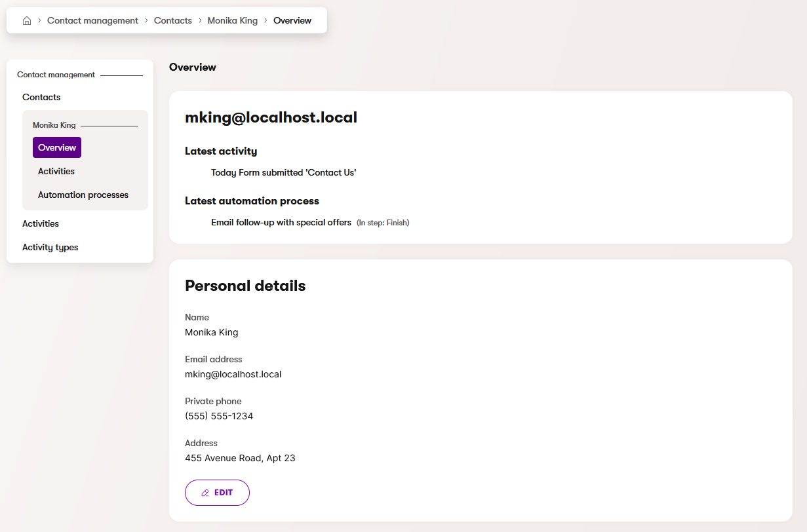The height and width of the screenshot is (532, 807).
Task: Click the pencil icon on the Edit button
Action: click(205, 493)
